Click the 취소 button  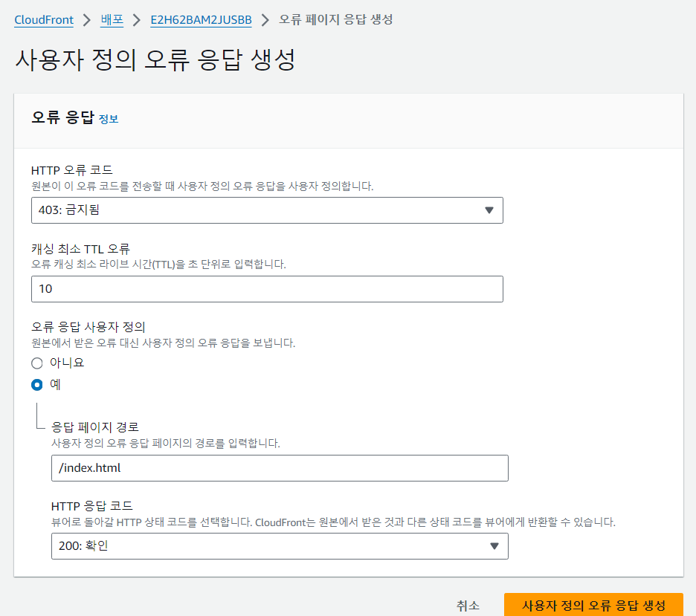point(468,606)
